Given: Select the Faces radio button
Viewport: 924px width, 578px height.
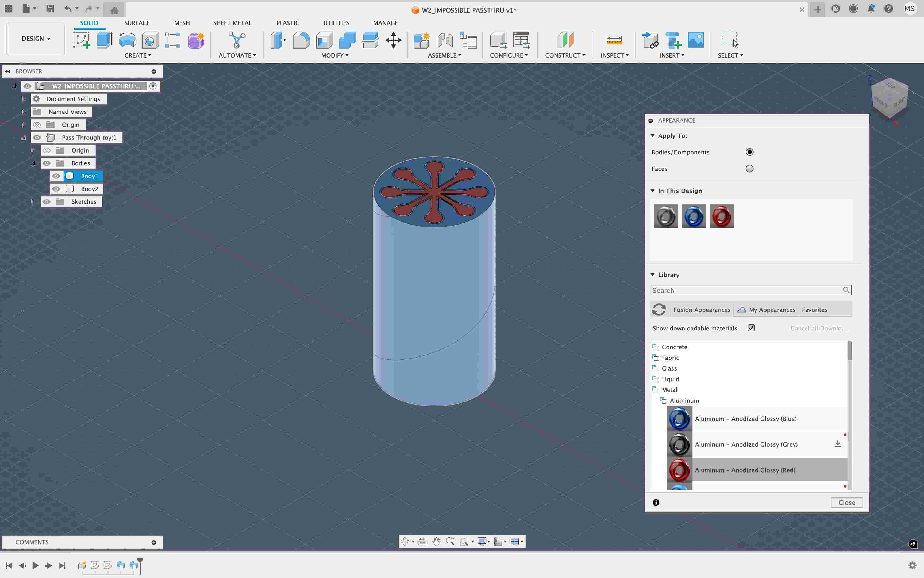Looking at the screenshot, I should 749,169.
